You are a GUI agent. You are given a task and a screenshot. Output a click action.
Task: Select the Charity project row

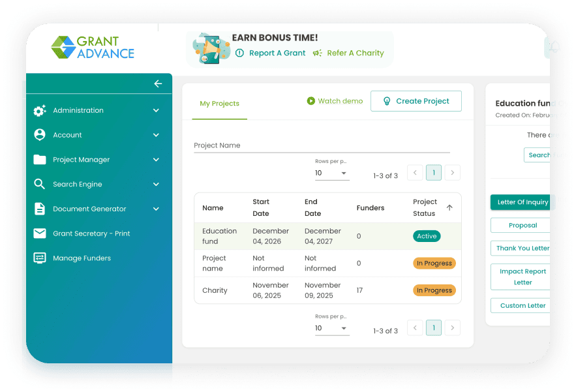coord(327,290)
